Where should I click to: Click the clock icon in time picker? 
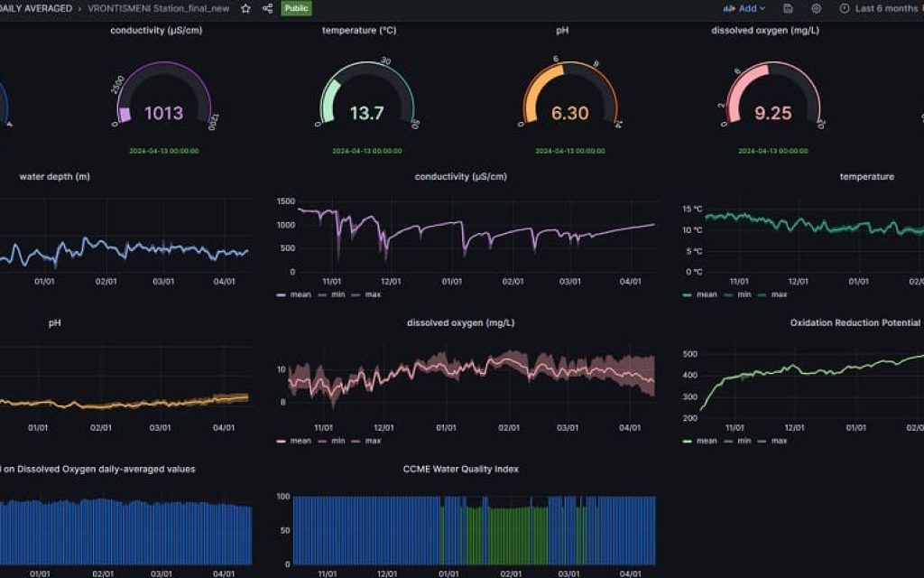tap(845, 8)
